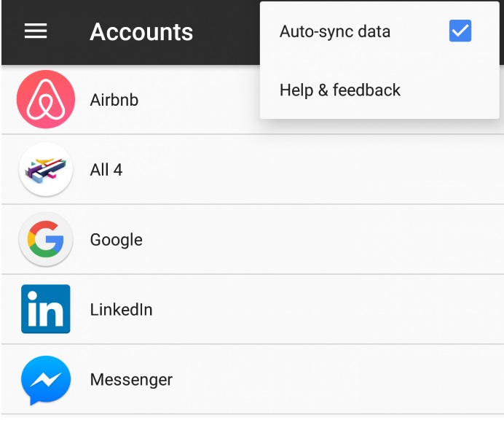This screenshot has height=444, width=504.
Task: Open the Google account label
Action: (x=116, y=240)
